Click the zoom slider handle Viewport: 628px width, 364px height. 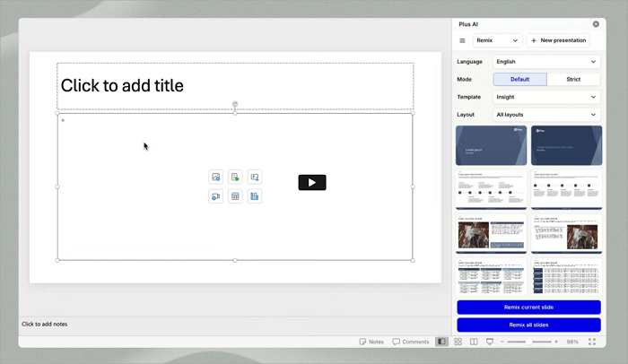pyautogui.click(x=528, y=342)
